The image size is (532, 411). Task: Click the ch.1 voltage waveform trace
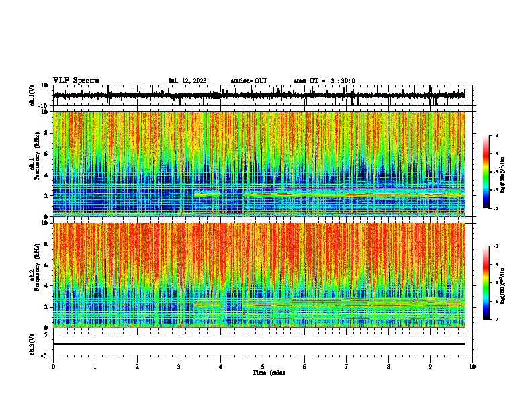coord(259,95)
